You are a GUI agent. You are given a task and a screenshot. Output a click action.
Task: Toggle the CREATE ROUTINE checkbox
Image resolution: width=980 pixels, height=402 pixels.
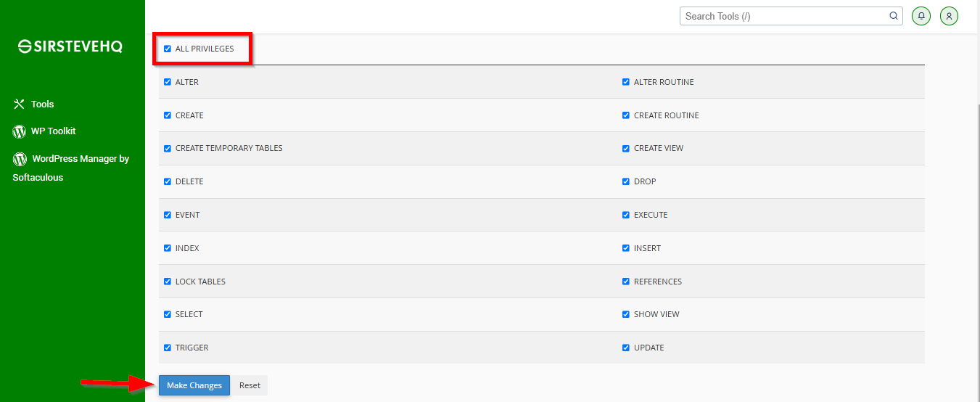coord(626,115)
